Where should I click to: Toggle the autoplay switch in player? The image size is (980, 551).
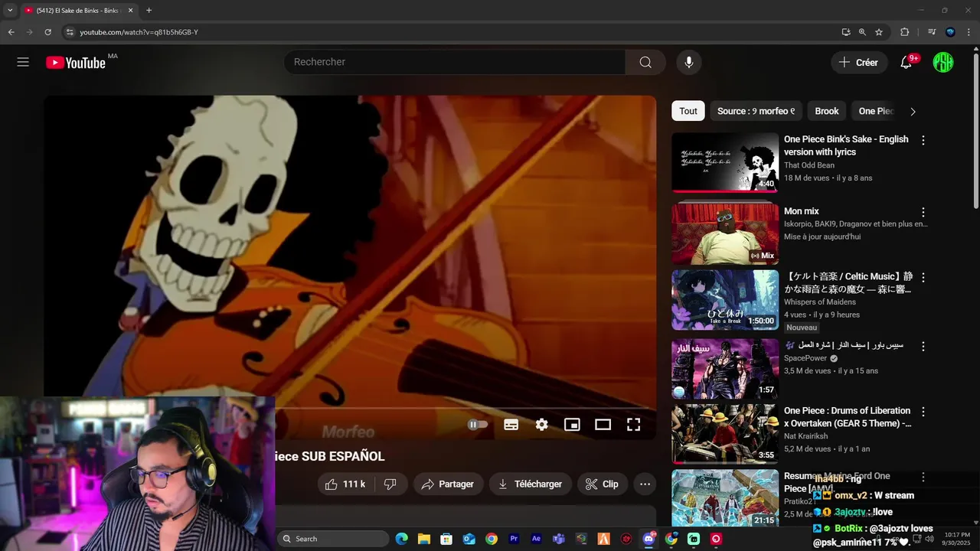[x=478, y=424]
